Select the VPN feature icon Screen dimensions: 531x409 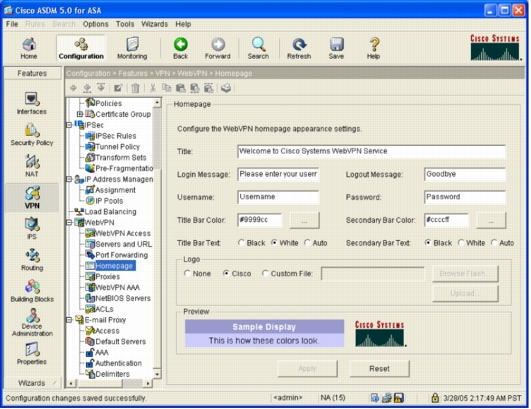tap(32, 197)
